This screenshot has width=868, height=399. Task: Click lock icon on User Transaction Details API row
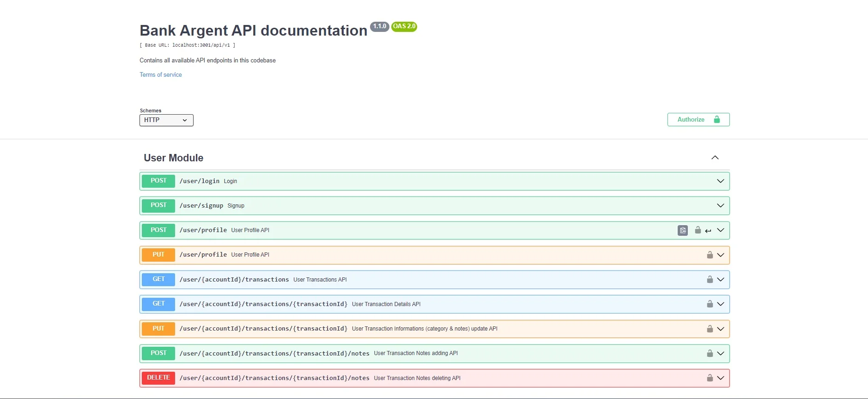[710, 304]
